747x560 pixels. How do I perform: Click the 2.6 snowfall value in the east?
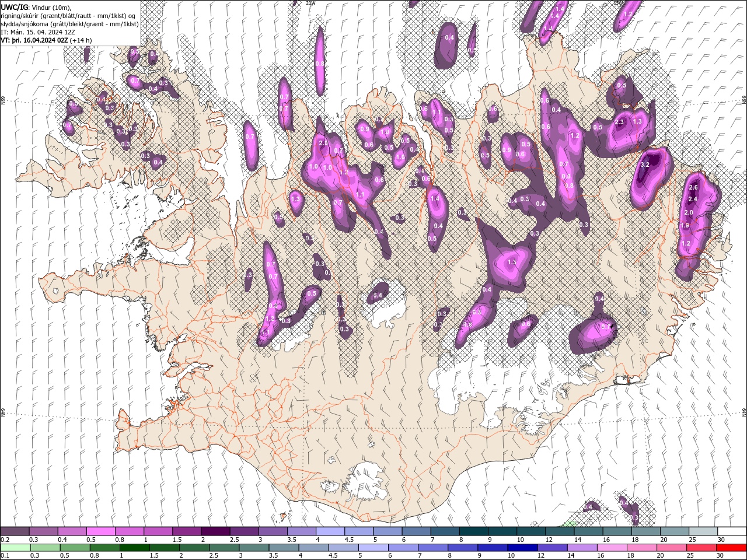coord(693,187)
